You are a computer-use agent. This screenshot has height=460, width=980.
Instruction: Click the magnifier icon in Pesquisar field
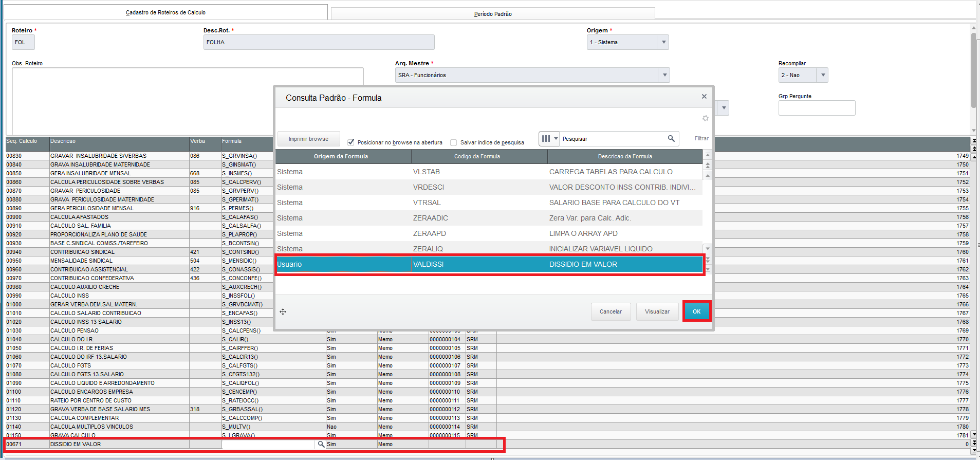click(x=671, y=138)
